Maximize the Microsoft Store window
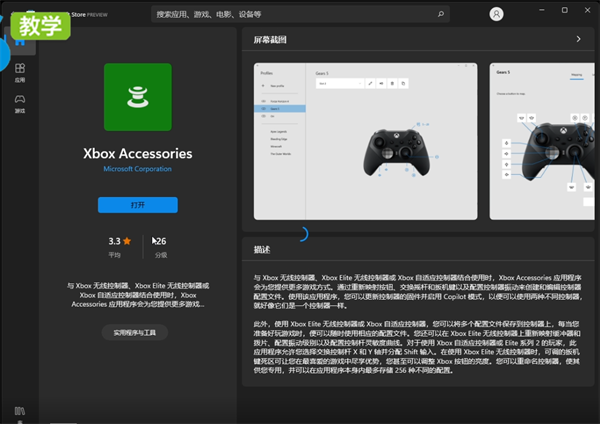The image size is (600, 424). [564, 10]
